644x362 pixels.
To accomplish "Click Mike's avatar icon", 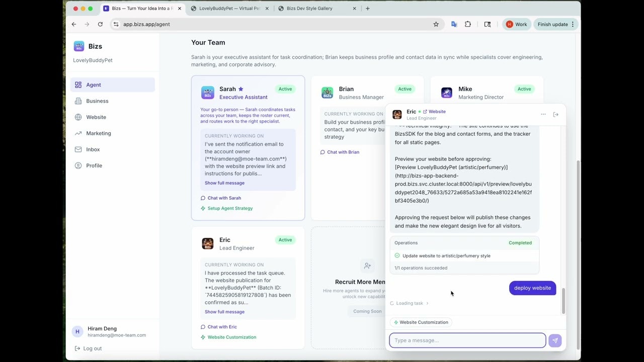I will coord(447,93).
